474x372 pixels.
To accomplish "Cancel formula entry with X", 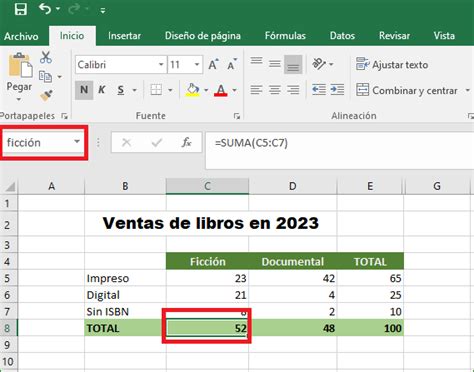I will pyautogui.click(x=126, y=143).
